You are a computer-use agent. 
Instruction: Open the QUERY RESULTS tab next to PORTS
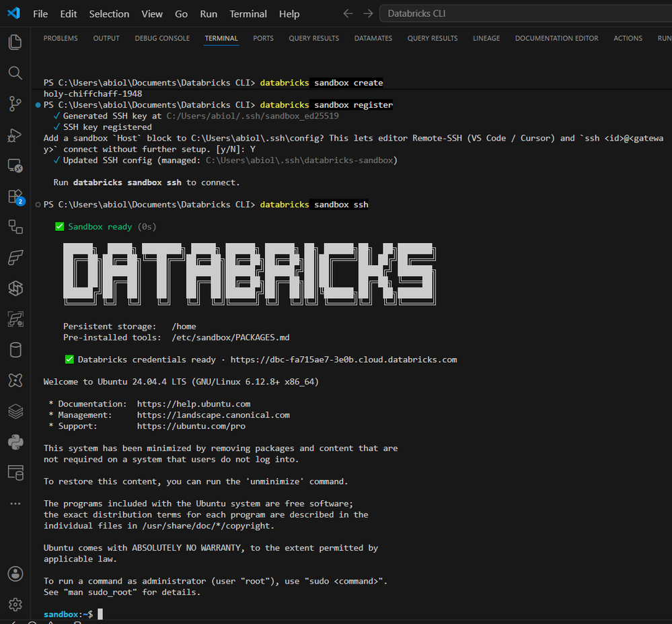click(x=313, y=38)
